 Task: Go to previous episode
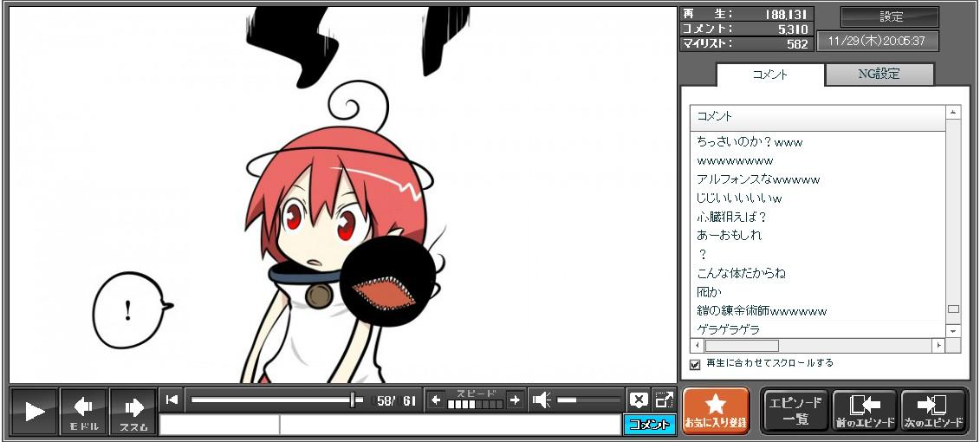pyautogui.click(x=865, y=410)
